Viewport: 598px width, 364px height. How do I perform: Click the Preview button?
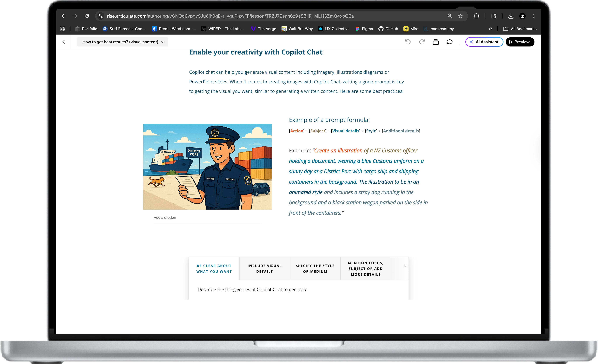pyautogui.click(x=520, y=42)
